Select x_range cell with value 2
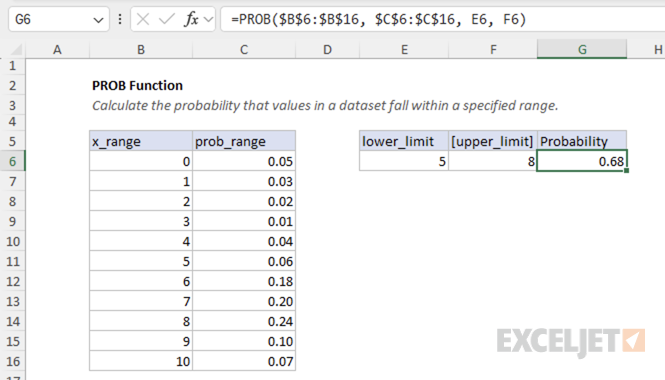The image size is (665, 380). click(x=141, y=201)
